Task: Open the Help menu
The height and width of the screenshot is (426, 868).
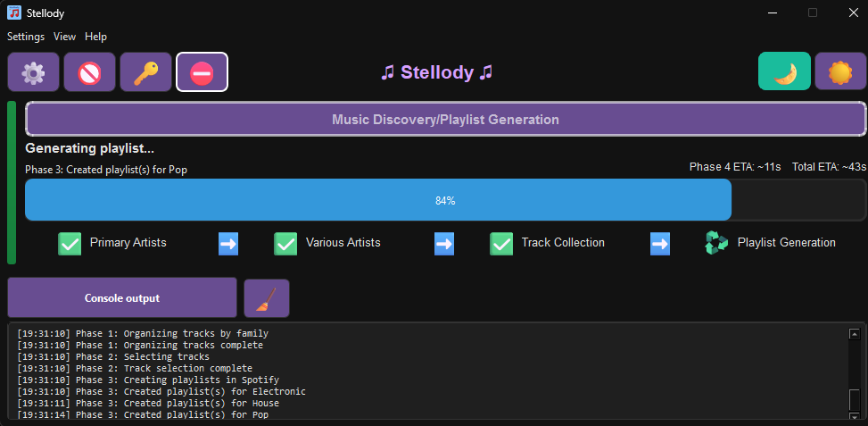Action: click(95, 37)
